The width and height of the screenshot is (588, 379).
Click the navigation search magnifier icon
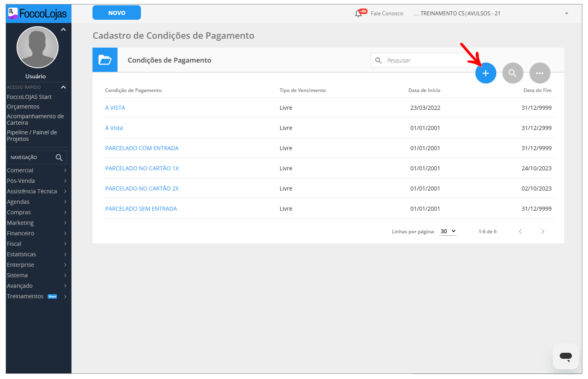click(x=59, y=157)
